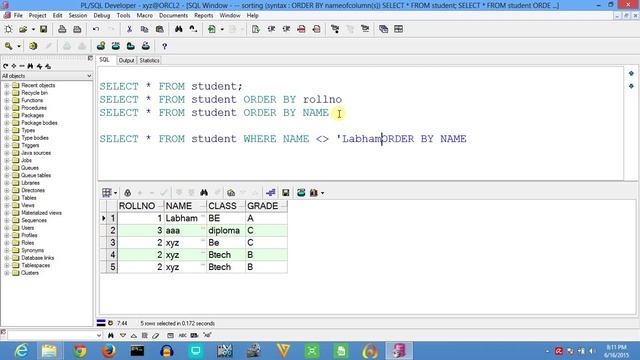Click the yellow gear Execute icon
This screenshot has width=640, height=360.
pos(33,46)
